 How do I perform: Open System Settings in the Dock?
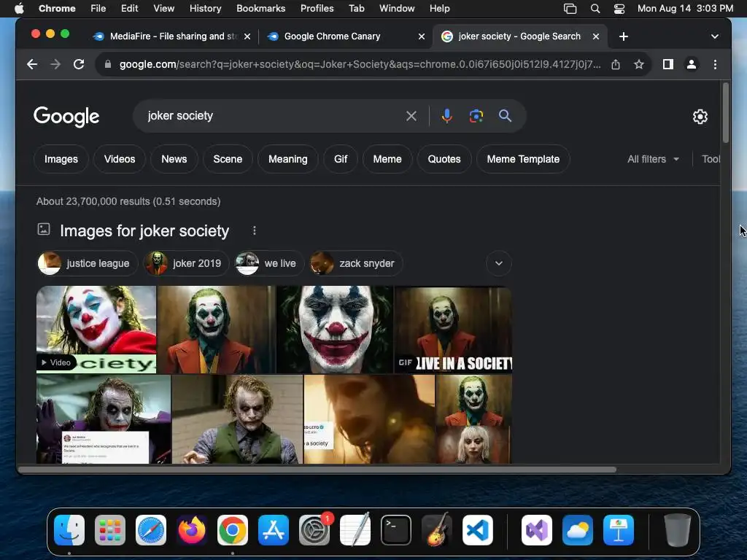314,530
